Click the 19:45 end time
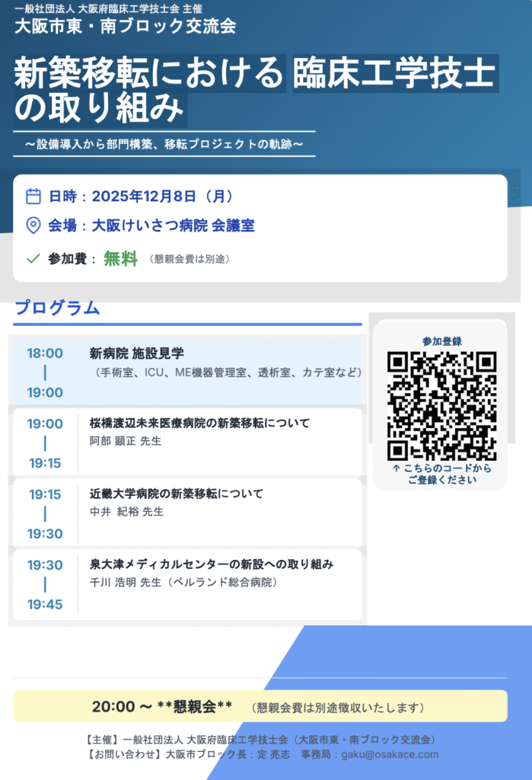 pyautogui.click(x=45, y=605)
